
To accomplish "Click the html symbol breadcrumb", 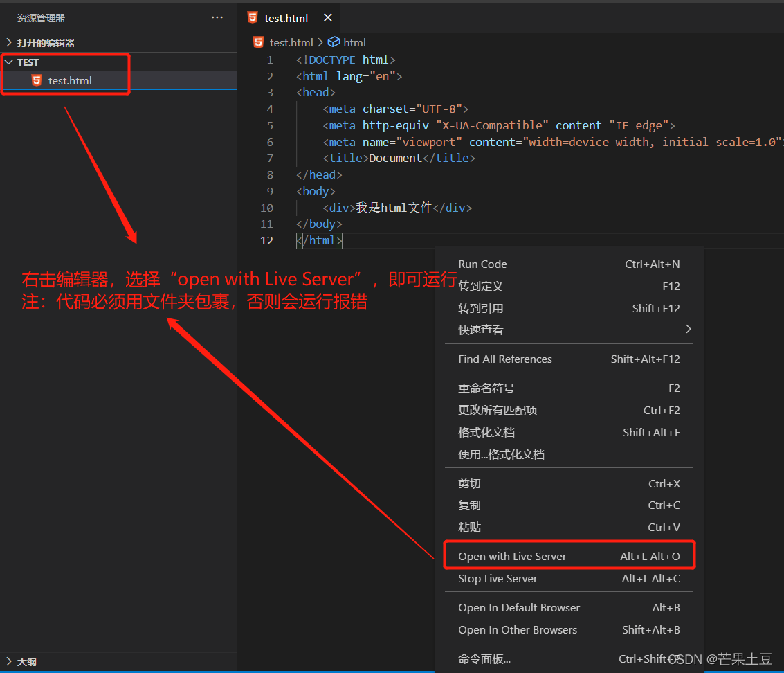I will click(354, 42).
